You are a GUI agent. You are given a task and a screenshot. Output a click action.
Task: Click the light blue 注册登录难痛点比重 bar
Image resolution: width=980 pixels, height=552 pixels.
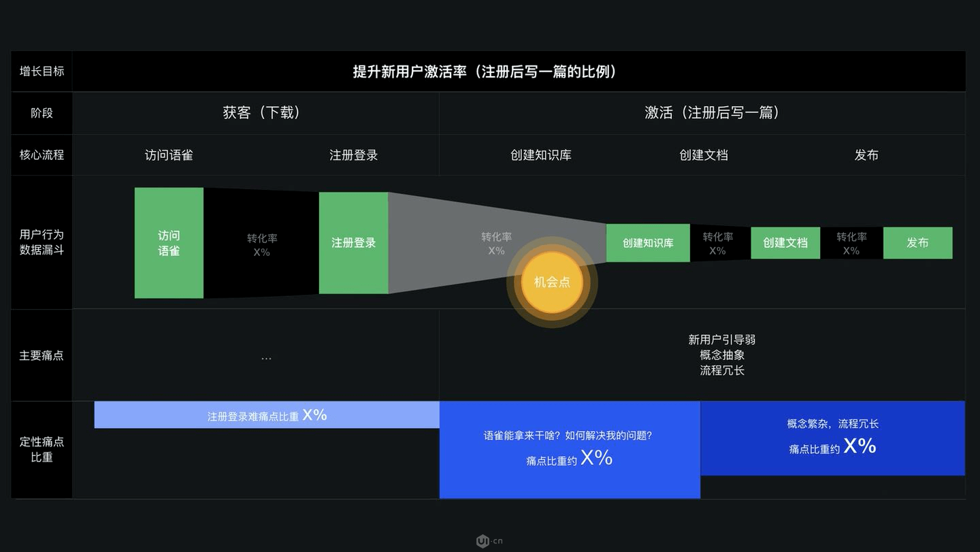coord(267,415)
